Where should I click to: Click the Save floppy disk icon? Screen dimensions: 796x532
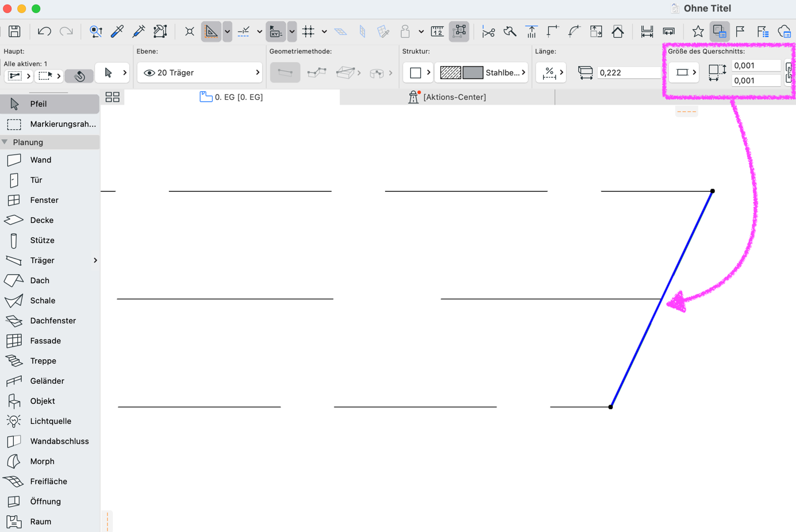tap(14, 31)
